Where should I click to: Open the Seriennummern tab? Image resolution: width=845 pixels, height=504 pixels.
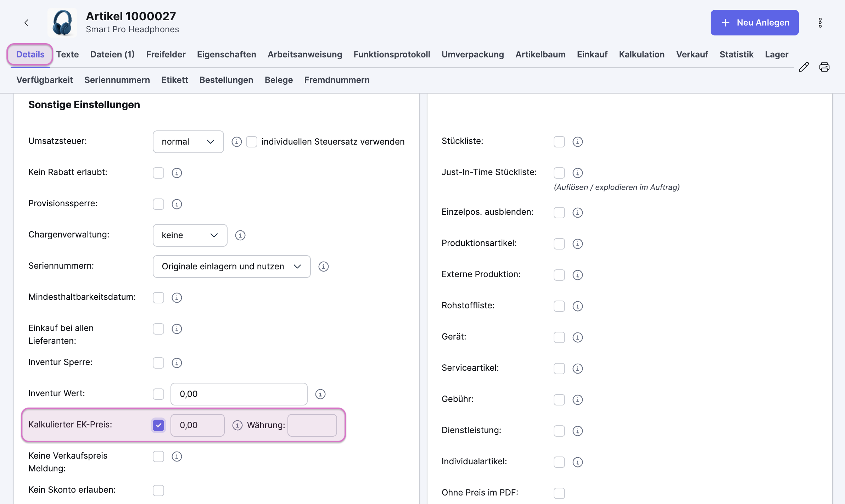tap(117, 80)
